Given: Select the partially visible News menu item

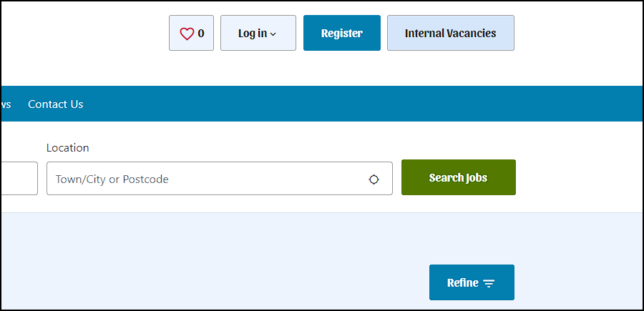Looking at the screenshot, I should coord(6,104).
